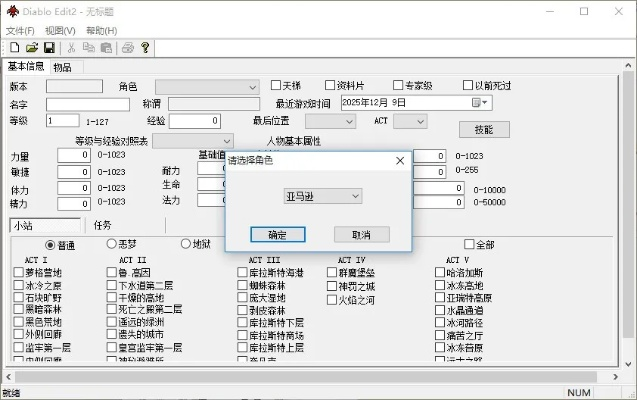
Task: Select the 地狱 difficulty radio button
Action: (186, 244)
